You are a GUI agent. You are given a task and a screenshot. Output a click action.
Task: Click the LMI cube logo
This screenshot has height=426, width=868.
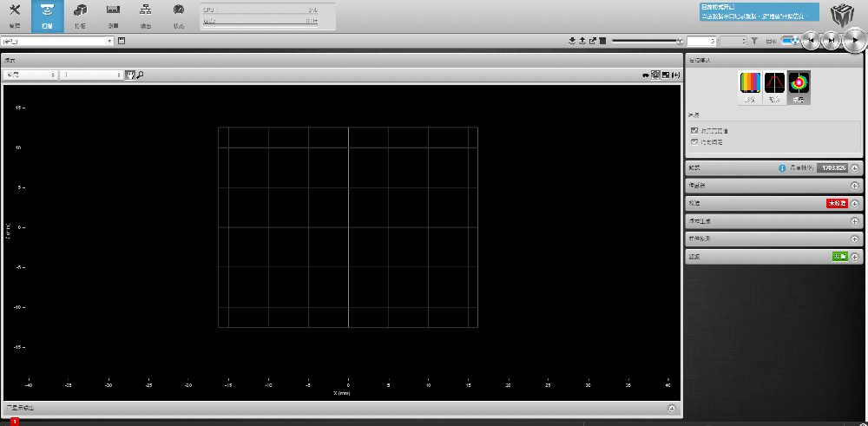[841, 15]
